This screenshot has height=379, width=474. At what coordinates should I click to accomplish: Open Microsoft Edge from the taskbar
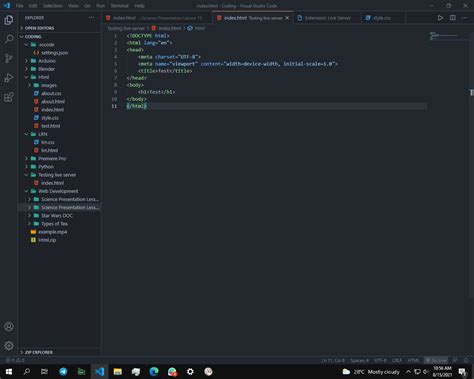pyautogui.click(x=154, y=371)
